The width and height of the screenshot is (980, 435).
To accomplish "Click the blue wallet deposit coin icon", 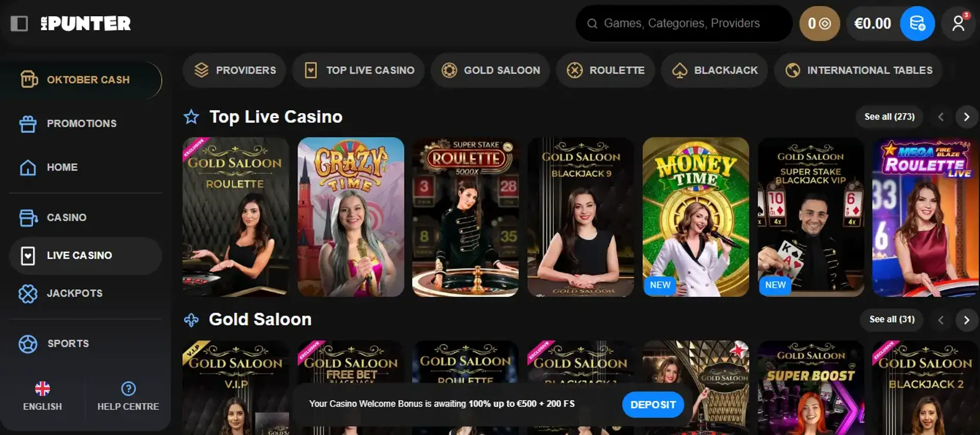I will pyautogui.click(x=917, y=23).
